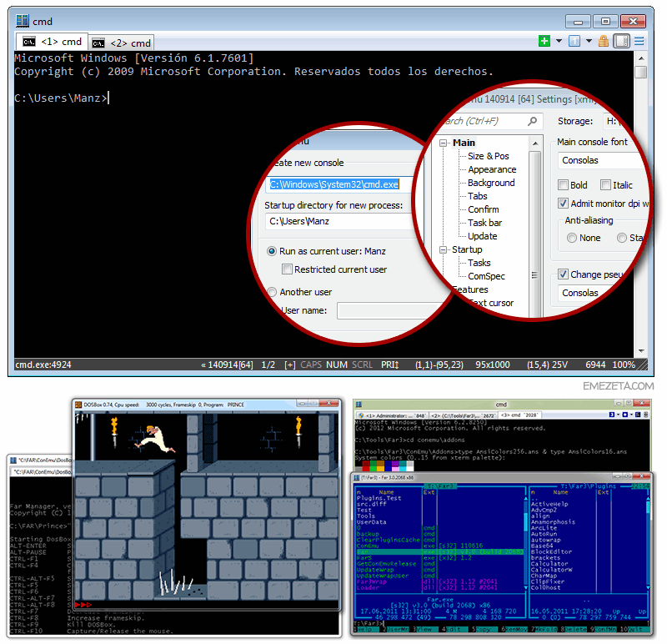Click the PRI priority indicator in the status bar
This screenshot has height=644, width=667.
(x=389, y=365)
